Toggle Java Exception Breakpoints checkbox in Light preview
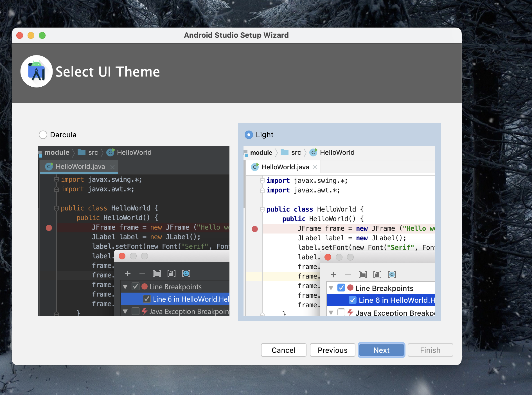This screenshot has height=395, width=532. 341,312
